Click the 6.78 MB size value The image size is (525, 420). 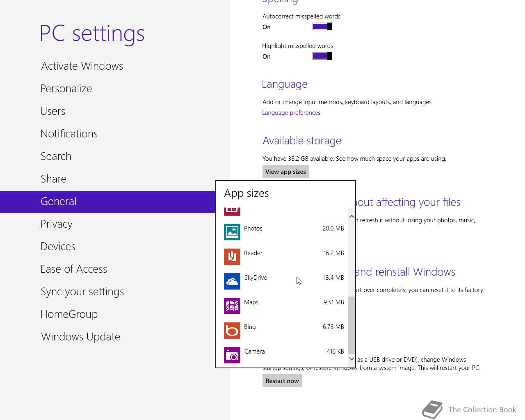pyautogui.click(x=333, y=327)
